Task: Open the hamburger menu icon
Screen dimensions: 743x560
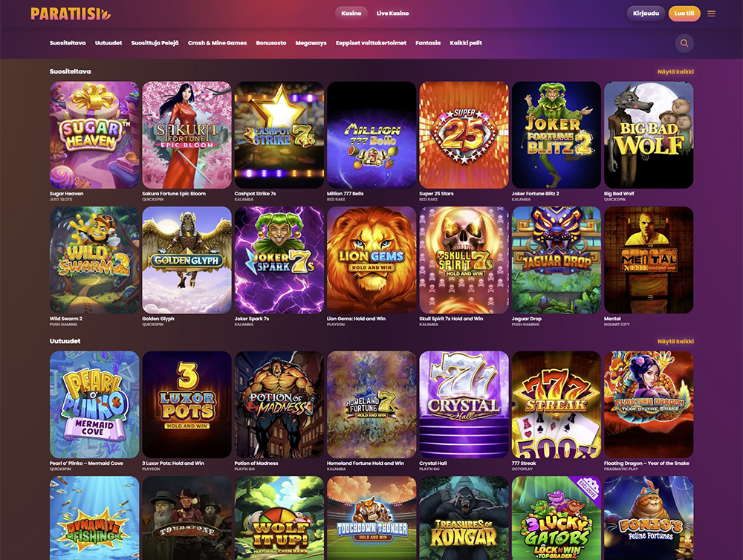Action: click(711, 13)
